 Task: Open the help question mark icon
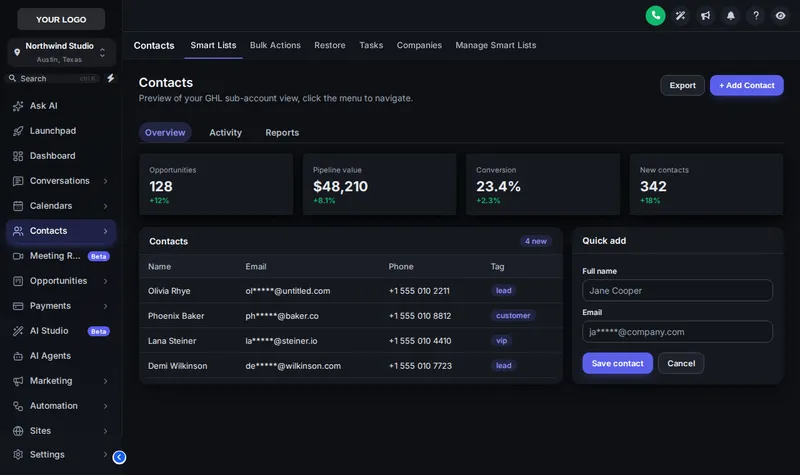pyautogui.click(x=756, y=16)
